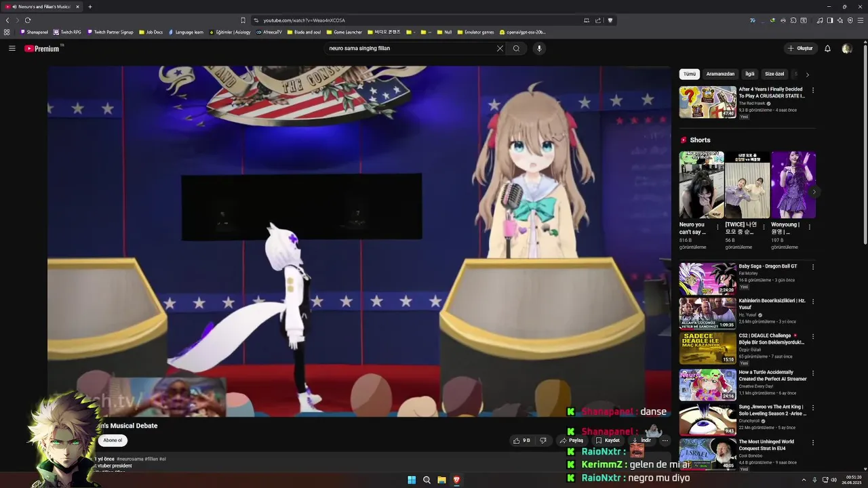
Task: Select the İlgili filter chip
Action: pyautogui.click(x=750, y=74)
